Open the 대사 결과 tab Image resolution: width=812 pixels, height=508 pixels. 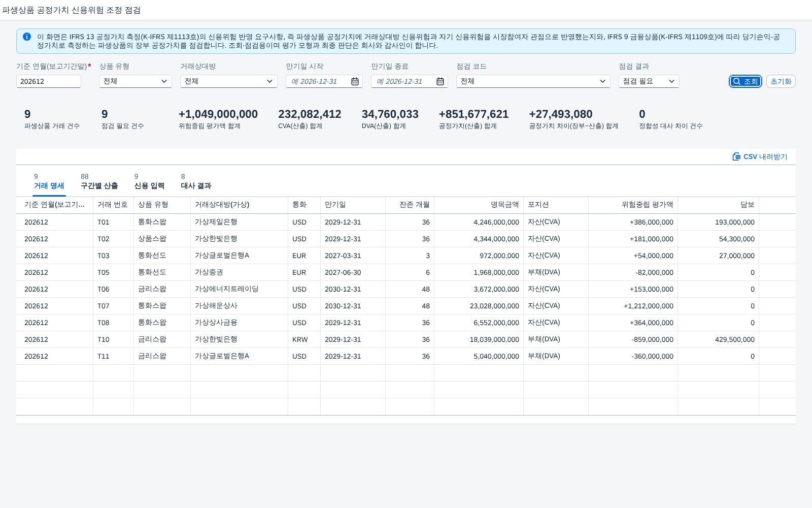196,182
